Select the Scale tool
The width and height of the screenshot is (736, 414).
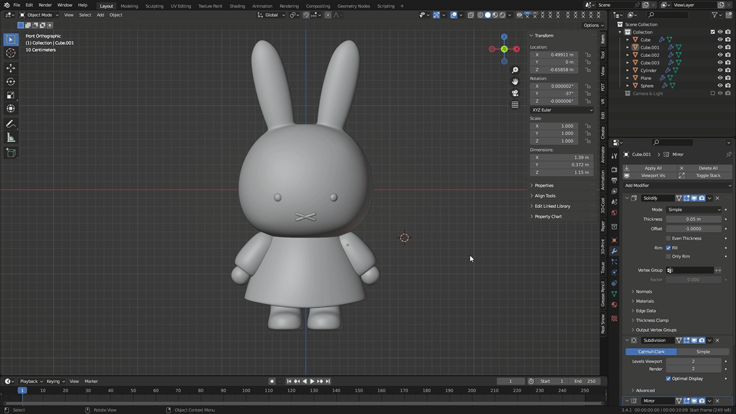click(11, 95)
